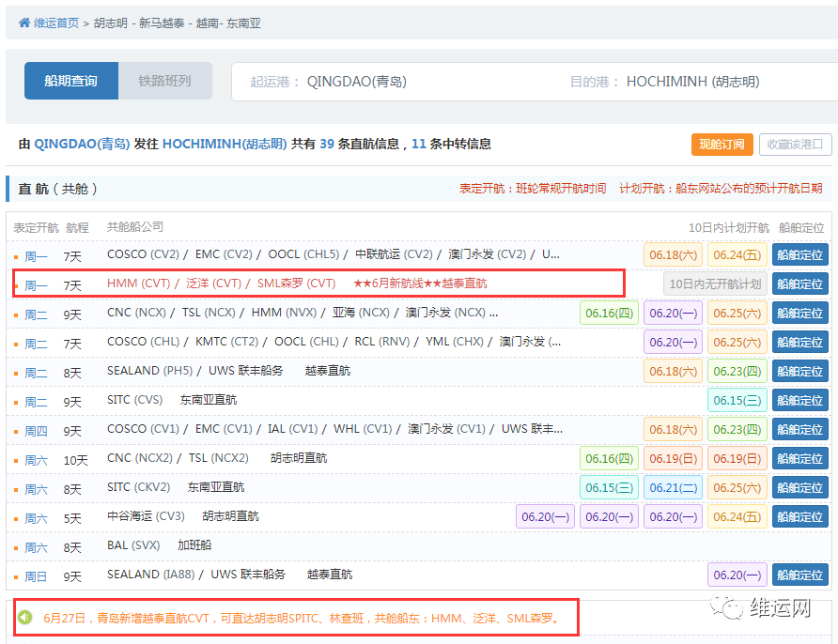Click 船舶定位 for the SITC (CVS) route
838x644 pixels.
(799, 400)
